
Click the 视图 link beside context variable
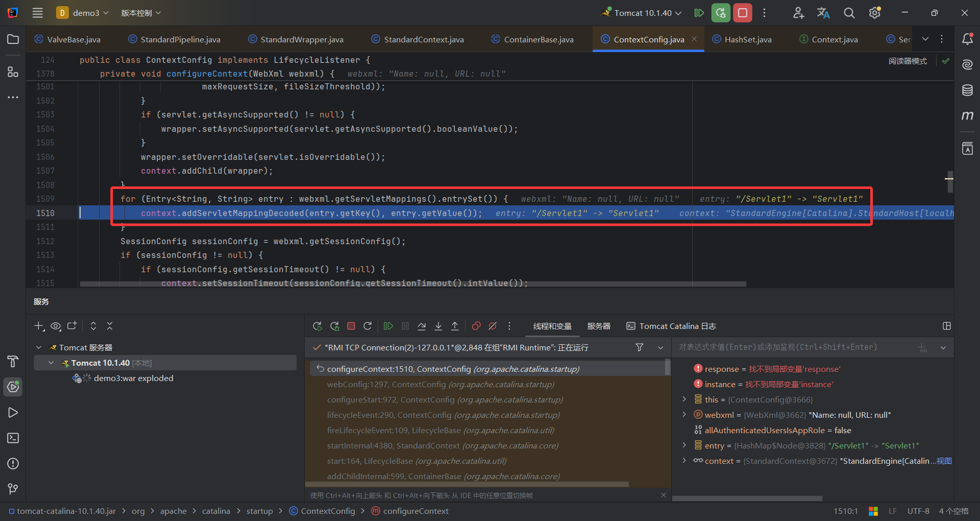pos(944,461)
